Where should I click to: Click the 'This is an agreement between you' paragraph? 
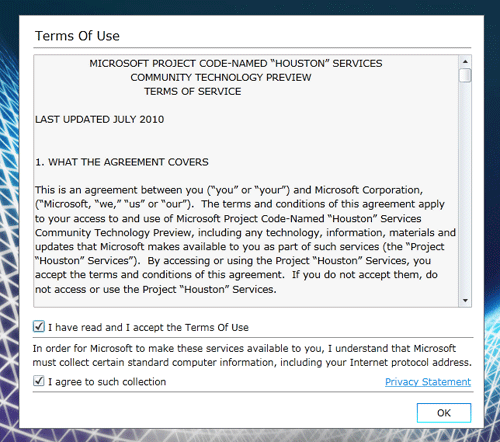(x=245, y=239)
